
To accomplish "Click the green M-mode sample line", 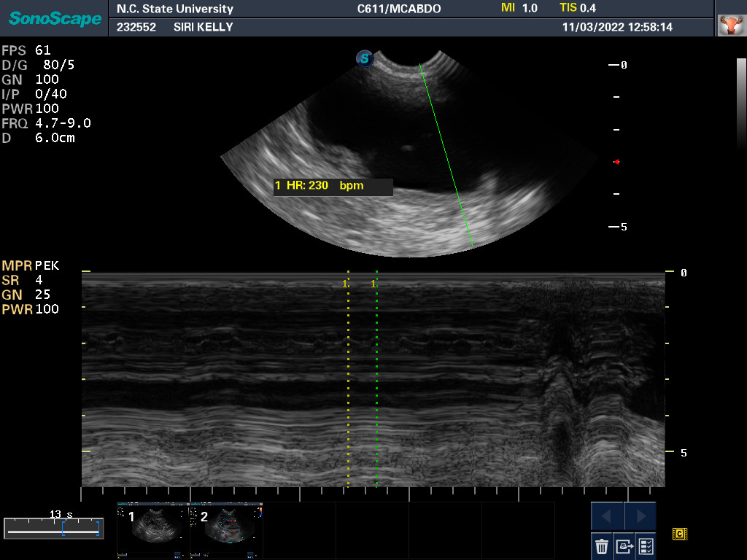I will coord(446,153).
